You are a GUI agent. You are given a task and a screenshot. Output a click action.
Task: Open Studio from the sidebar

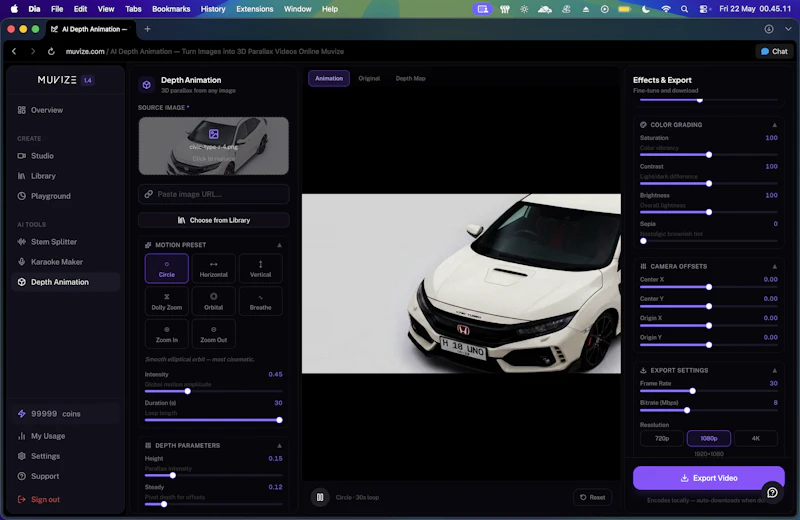point(65,156)
